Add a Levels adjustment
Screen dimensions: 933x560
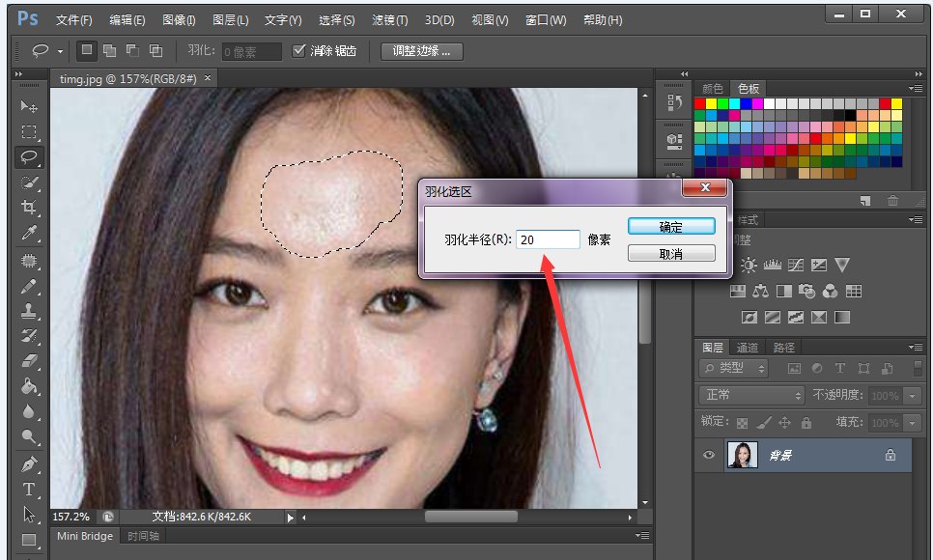pyautogui.click(x=773, y=265)
